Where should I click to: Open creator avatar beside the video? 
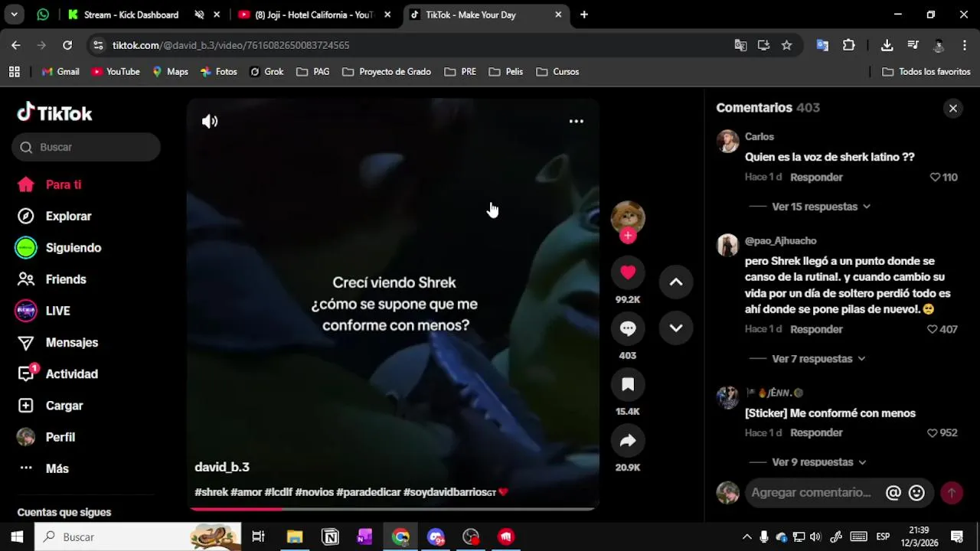(x=628, y=217)
